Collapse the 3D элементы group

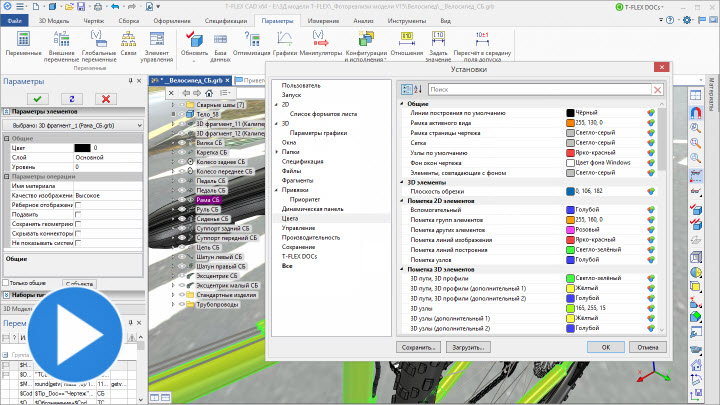402,182
